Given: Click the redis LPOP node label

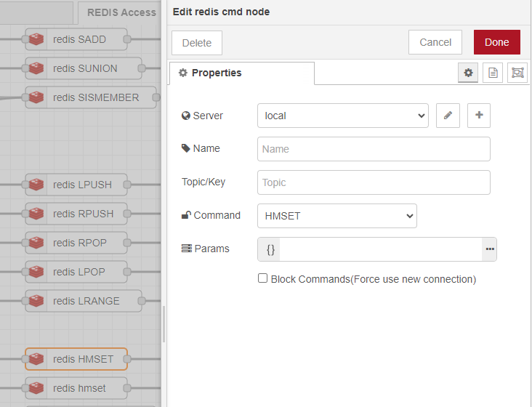Looking at the screenshot, I should point(79,272).
